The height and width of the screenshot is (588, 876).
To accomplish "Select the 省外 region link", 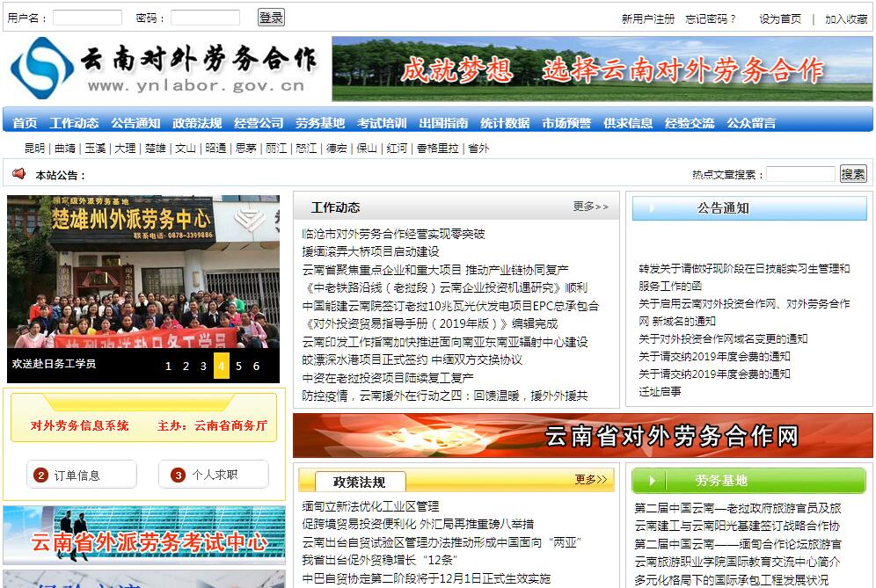I will (x=478, y=148).
